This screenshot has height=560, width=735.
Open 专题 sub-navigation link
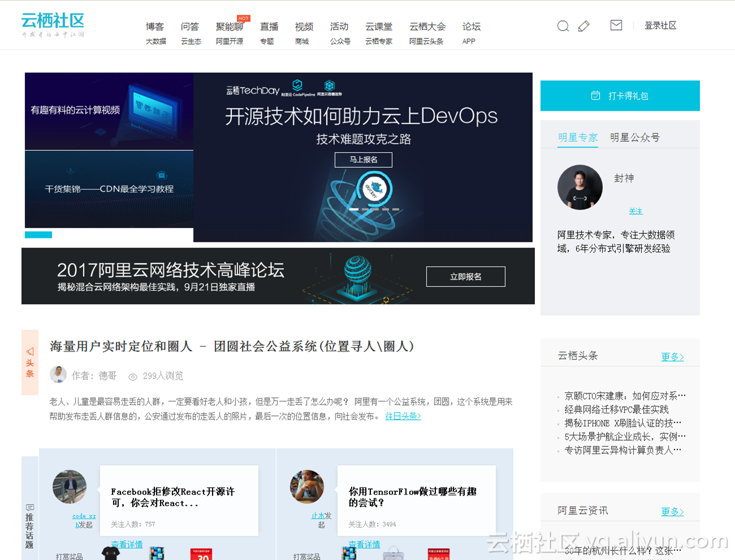point(267,41)
